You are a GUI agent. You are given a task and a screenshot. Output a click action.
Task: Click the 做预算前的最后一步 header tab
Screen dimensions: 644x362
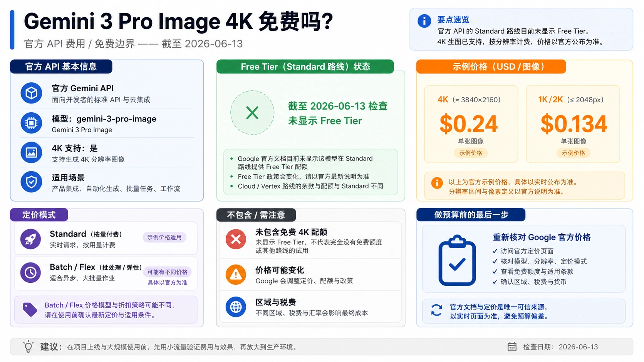pyautogui.click(x=471, y=215)
